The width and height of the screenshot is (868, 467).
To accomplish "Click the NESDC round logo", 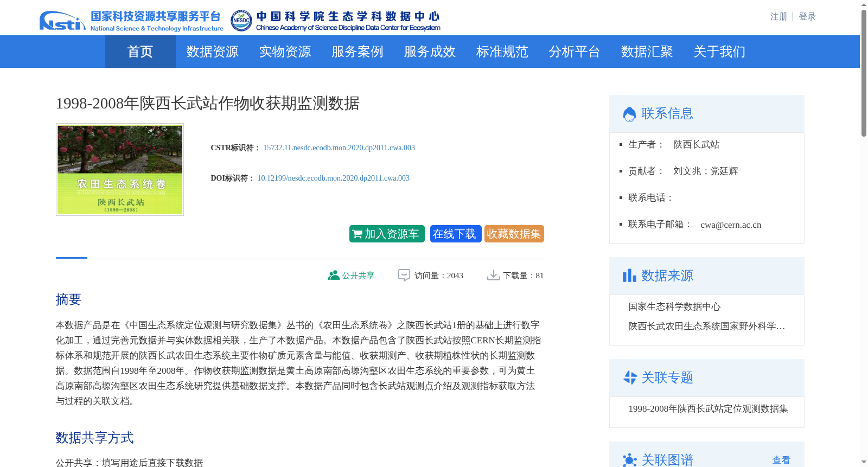I will tap(241, 21).
